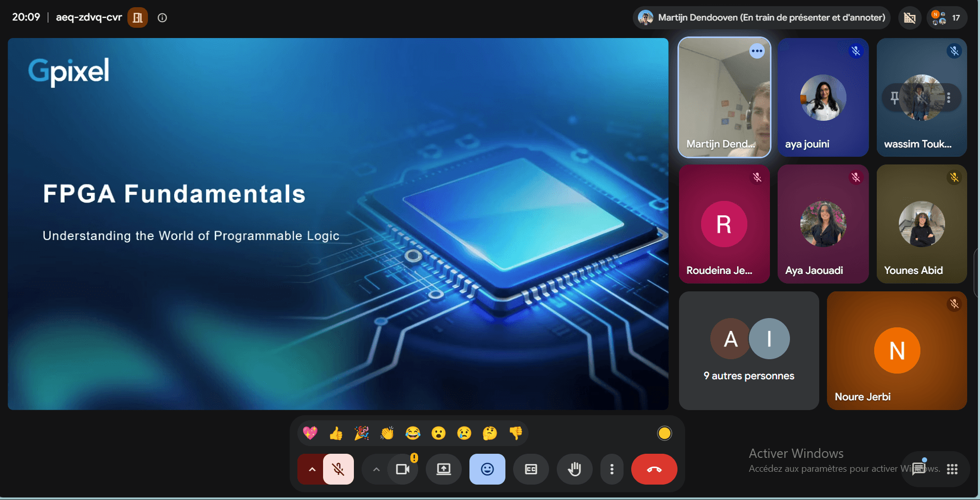Click the muted mic icon on aya jouini's tile
Screen dimensions: 980x500
click(856, 51)
